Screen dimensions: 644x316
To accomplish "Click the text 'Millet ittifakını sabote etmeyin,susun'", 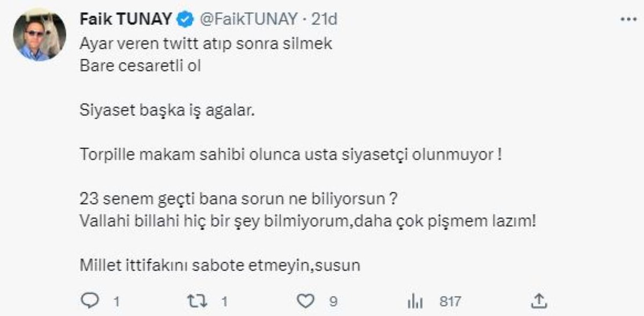I will [x=219, y=265].
